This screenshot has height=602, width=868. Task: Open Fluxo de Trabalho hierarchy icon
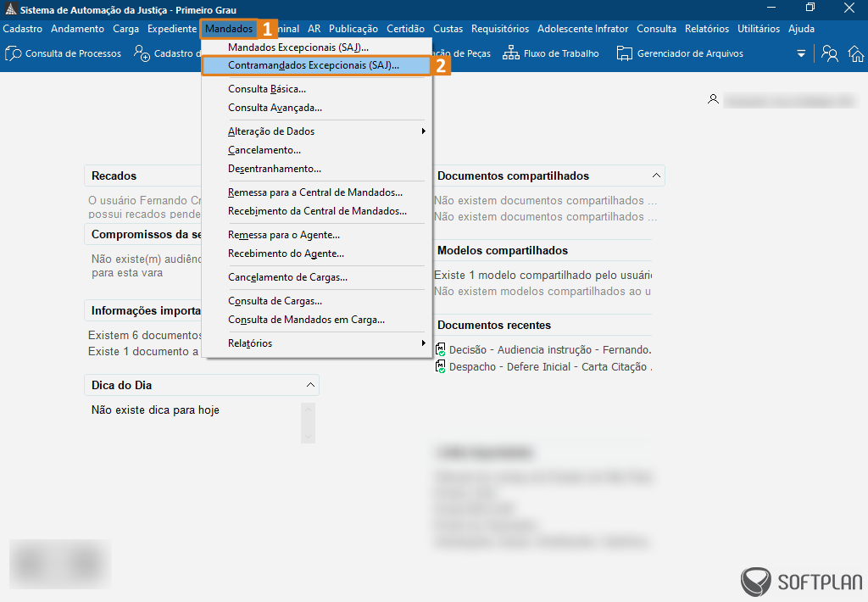point(510,53)
